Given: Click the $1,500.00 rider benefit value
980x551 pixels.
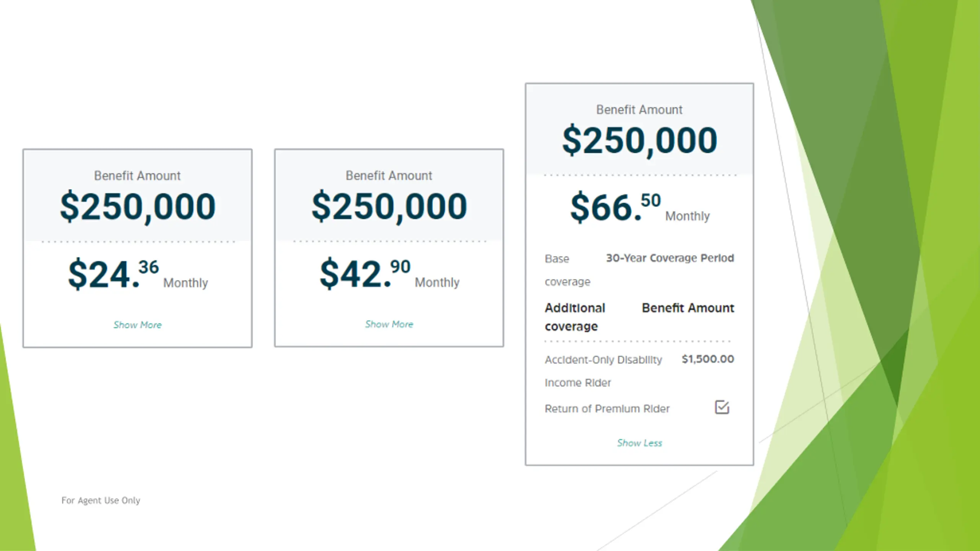Looking at the screenshot, I should pyautogui.click(x=708, y=359).
